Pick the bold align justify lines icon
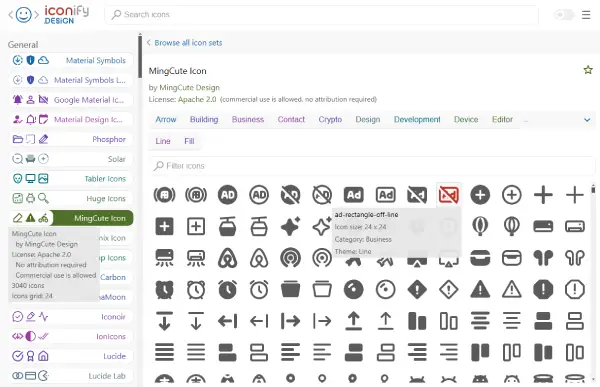This screenshot has height=387, width=600. point(164,353)
